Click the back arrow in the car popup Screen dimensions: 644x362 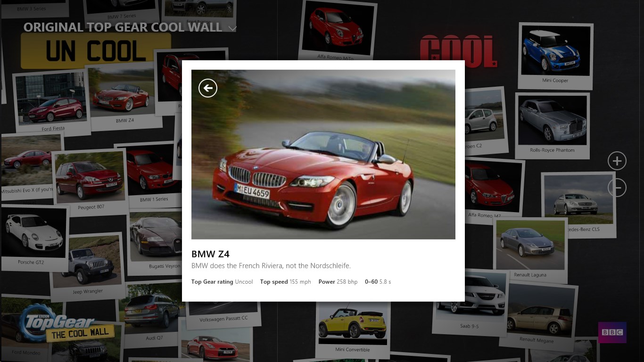[208, 88]
